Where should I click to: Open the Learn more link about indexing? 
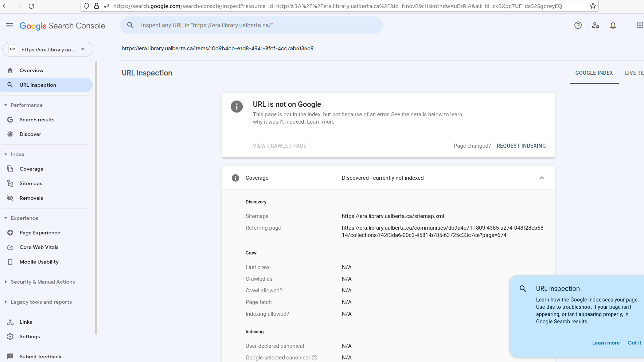(320, 122)
